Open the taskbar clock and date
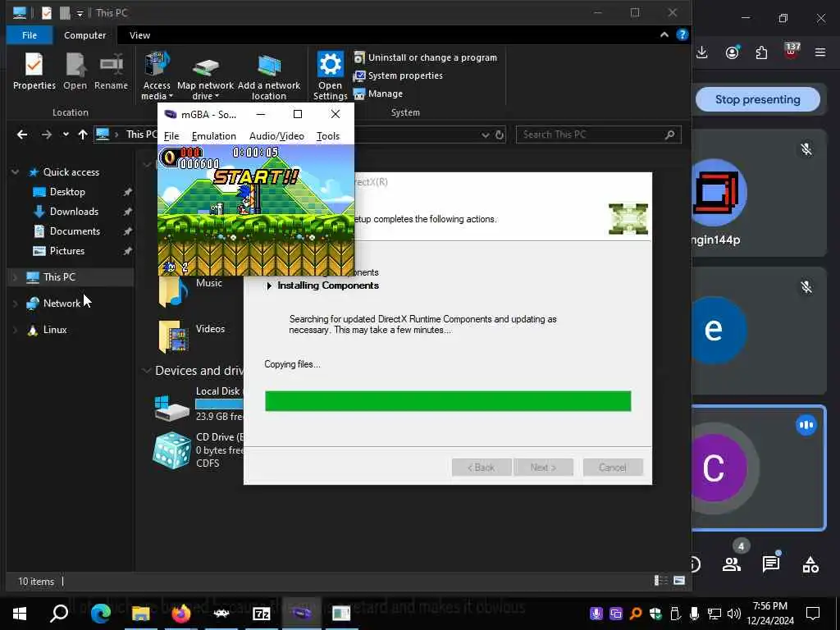840x630 pixels. point(770,614)
